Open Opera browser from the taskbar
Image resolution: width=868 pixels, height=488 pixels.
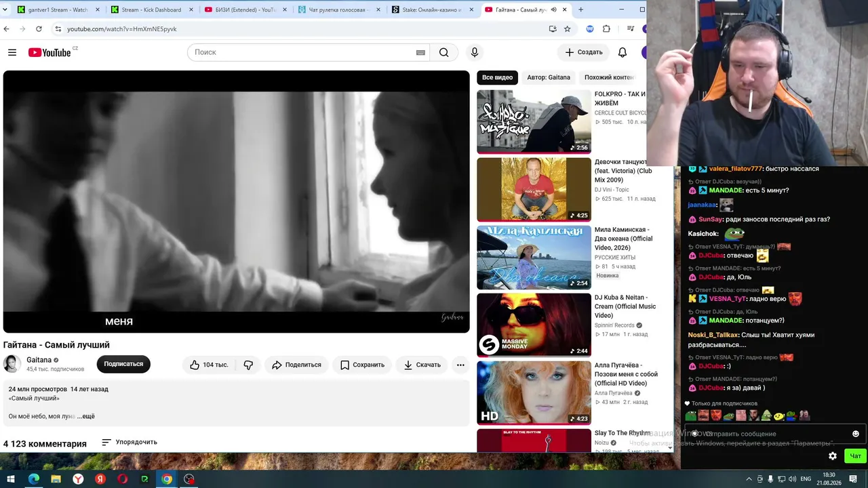point(122,479)
